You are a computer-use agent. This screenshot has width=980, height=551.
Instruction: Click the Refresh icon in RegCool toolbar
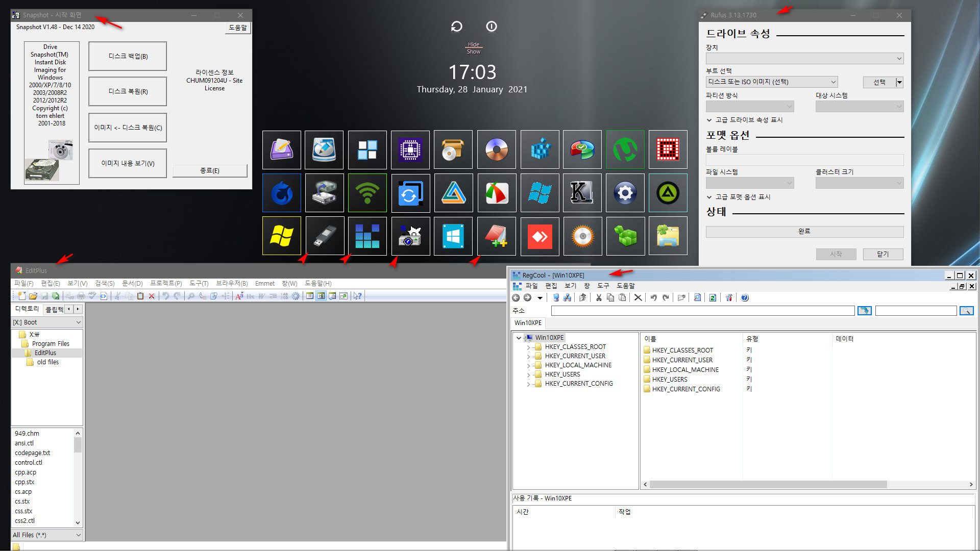click(713, 298)
